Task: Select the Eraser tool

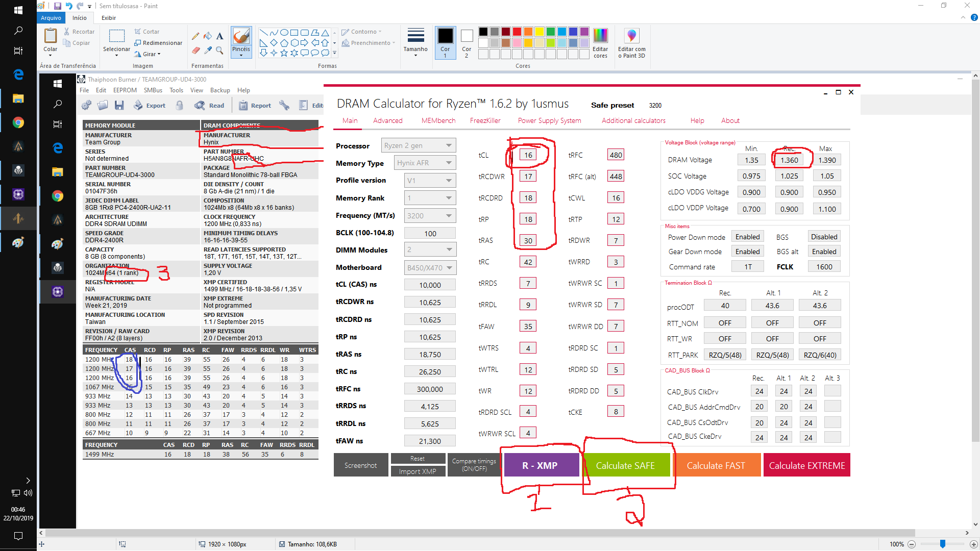Action: point(195,50)
